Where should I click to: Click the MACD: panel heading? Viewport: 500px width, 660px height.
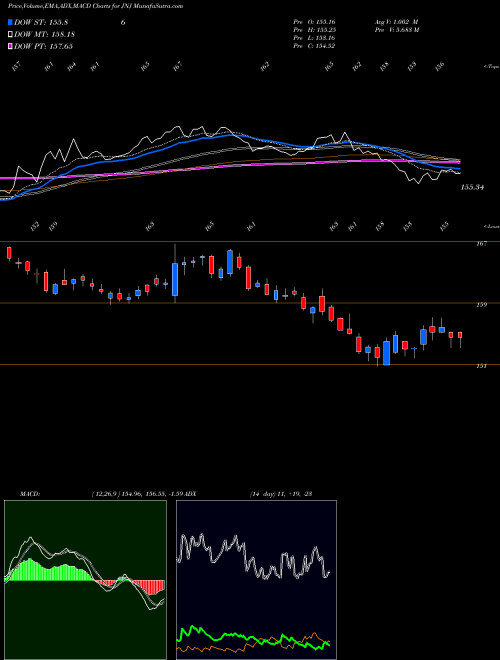point(30,494)
